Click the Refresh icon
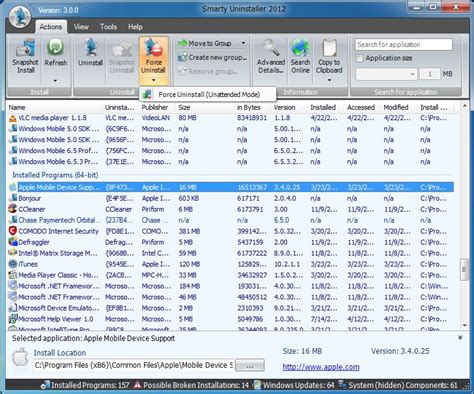The image size is (474, 394). point(55,47)
